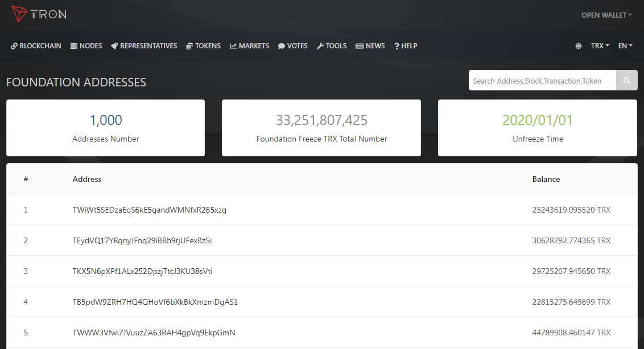The width and height of the screenshot is (644, 349).
Task: Open address TKX5N6pXPf1ALx252DpzjTtcJ3KU38sVti
Action: click(143, 271)
